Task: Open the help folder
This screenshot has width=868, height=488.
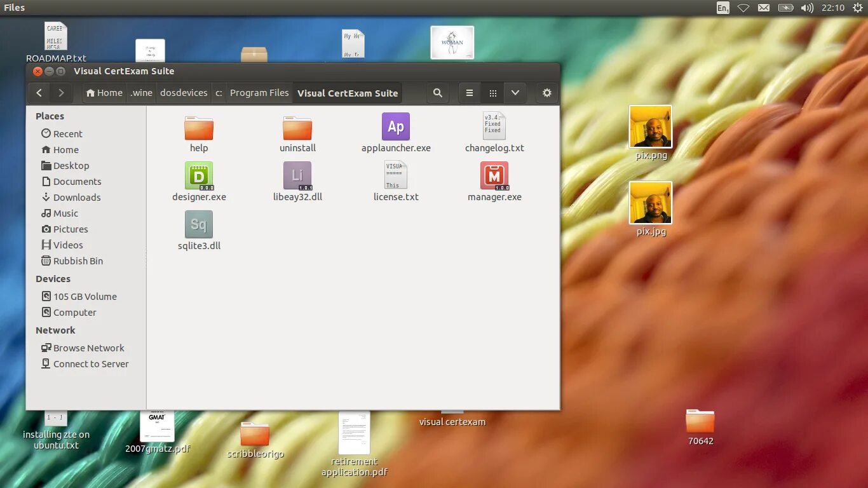Action: (x=199, y=128)
